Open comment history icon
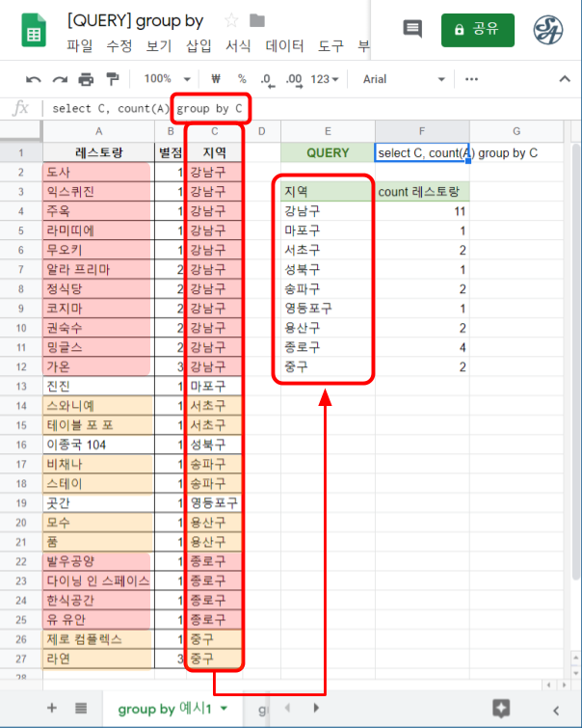The height and width of the screenshot is (728, 582). coord(412,29)
